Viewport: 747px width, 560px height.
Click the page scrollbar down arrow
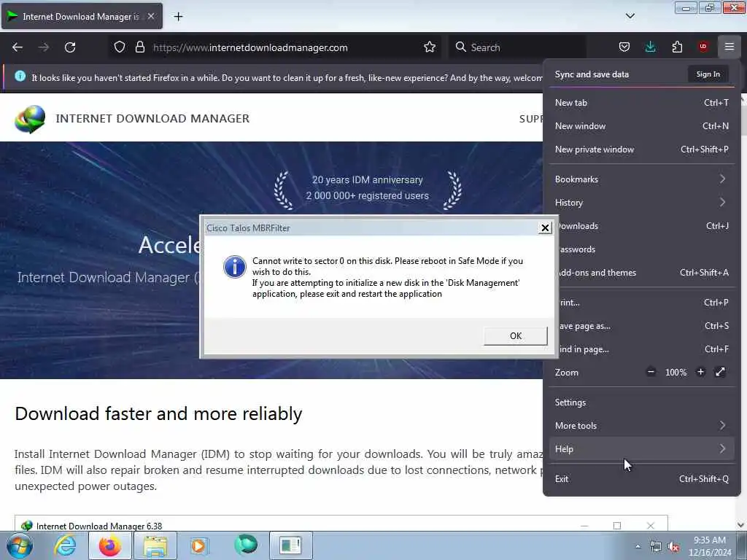coord(741,525)
